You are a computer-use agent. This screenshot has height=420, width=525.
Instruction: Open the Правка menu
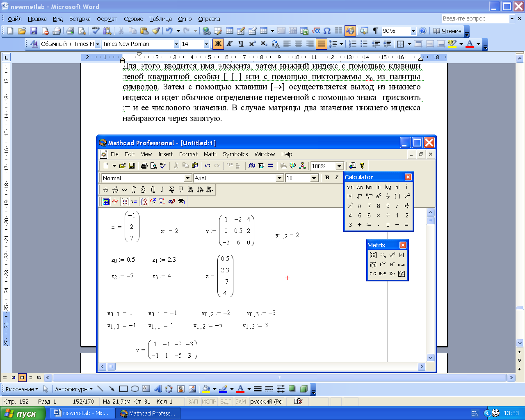click(x=37, y=19)
